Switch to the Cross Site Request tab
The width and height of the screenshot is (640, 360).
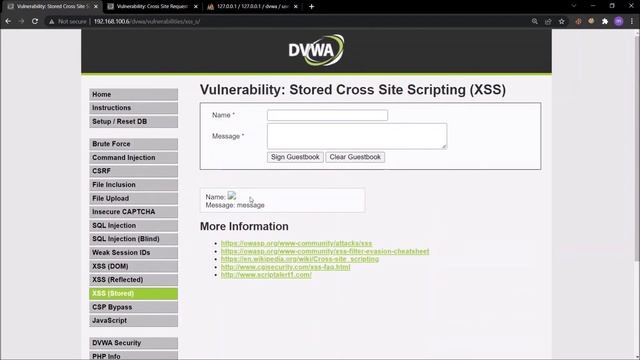tap(152, 7)
